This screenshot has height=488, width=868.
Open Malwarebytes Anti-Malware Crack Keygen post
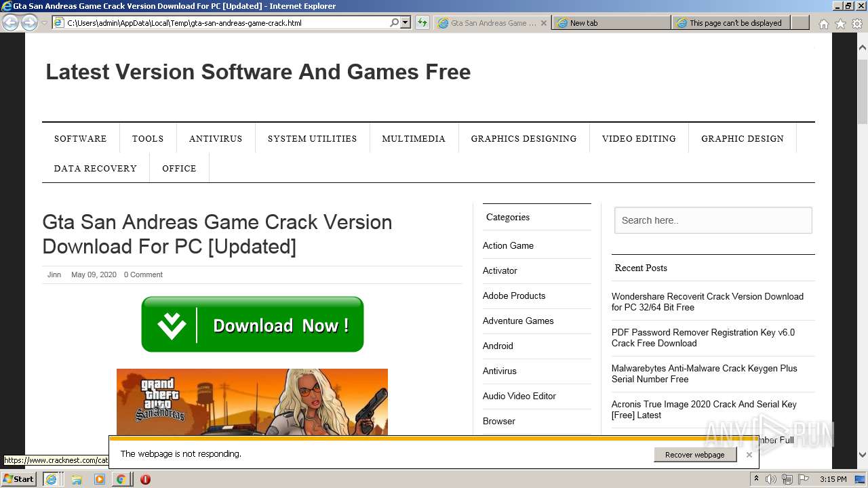click(705, 373)
